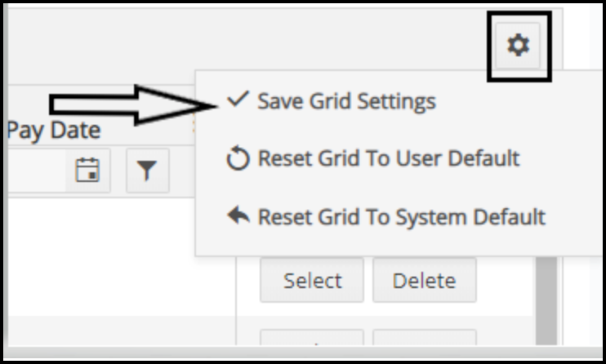Click checkmark icon beside Save Grid Settings

point(238,99)
